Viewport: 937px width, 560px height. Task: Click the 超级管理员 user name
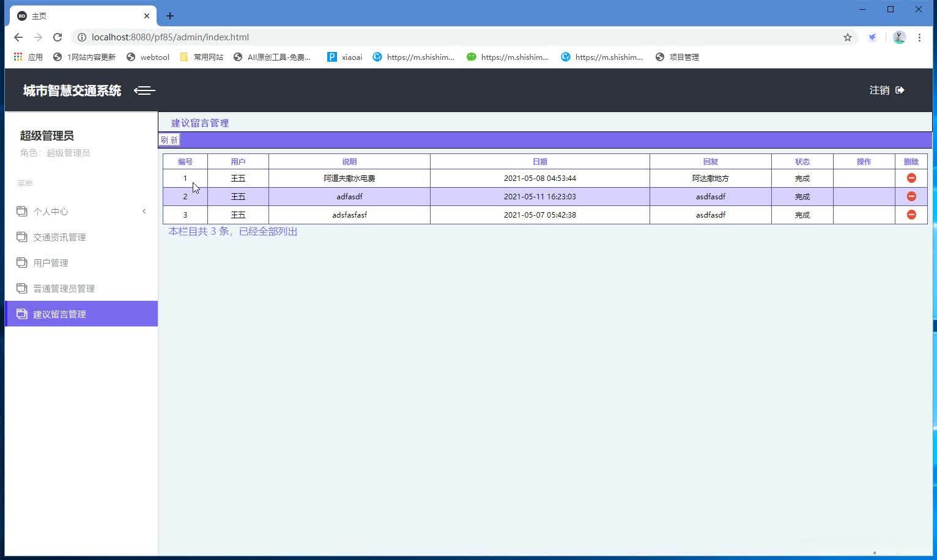(47, 136)
